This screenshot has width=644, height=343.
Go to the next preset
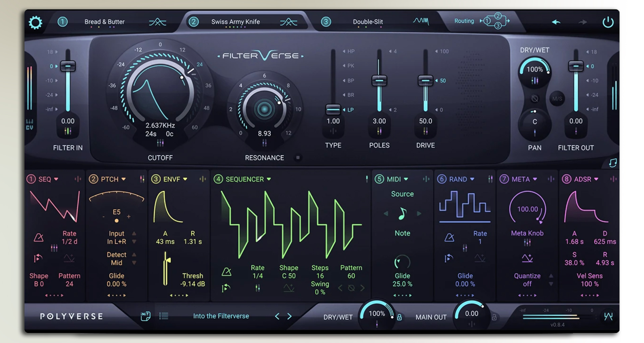click(x=289, y=316)
